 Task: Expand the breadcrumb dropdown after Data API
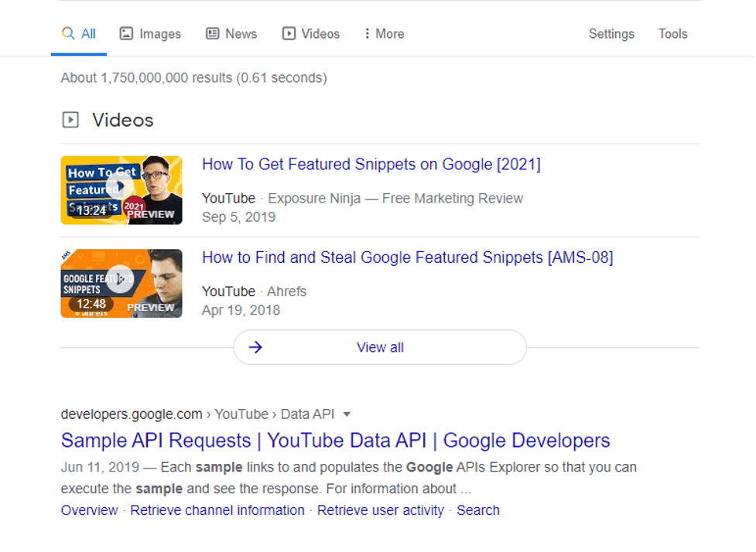pos(347,414)
